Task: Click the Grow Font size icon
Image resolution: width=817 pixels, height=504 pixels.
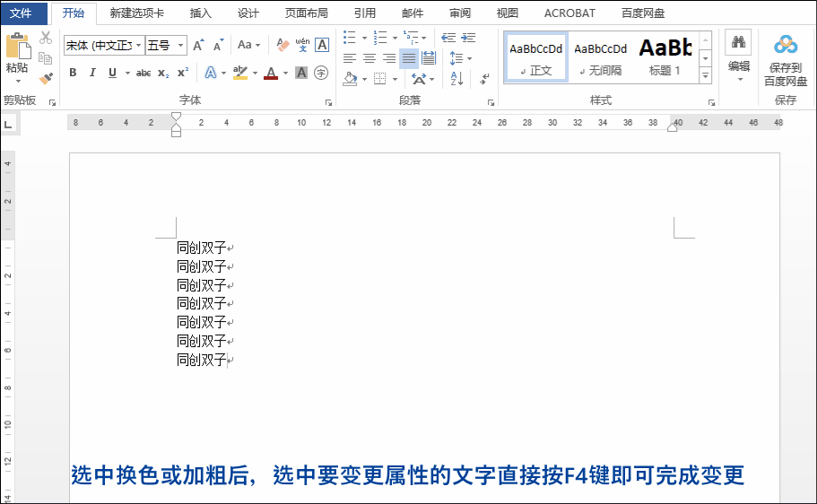Action: pos(198,45)
